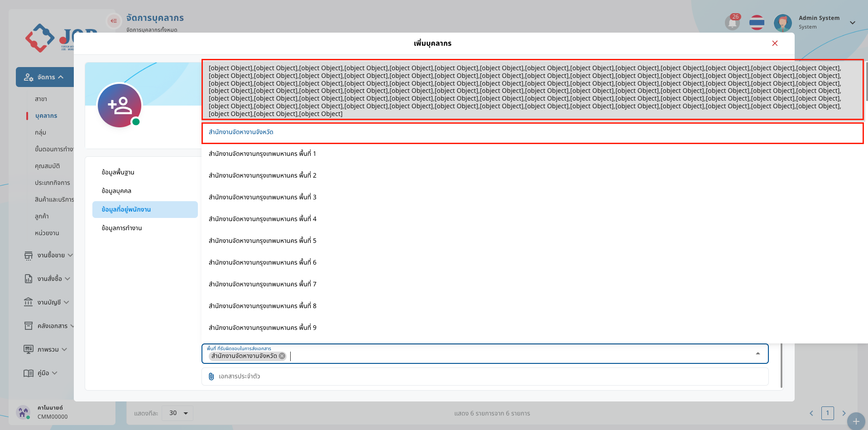This screenshot has height=430, width=868.
Task: Click the blue plus floating button
Action: pos(855,421)
